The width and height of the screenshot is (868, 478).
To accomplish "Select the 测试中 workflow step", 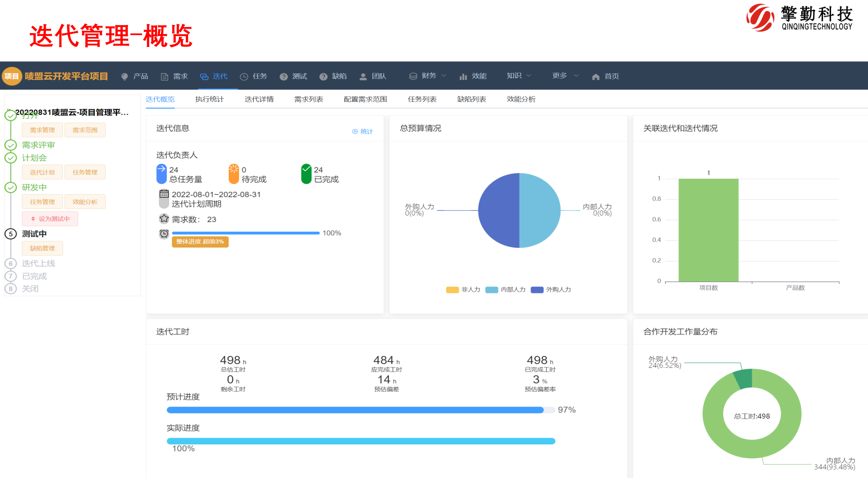I will tap(34, 234).
